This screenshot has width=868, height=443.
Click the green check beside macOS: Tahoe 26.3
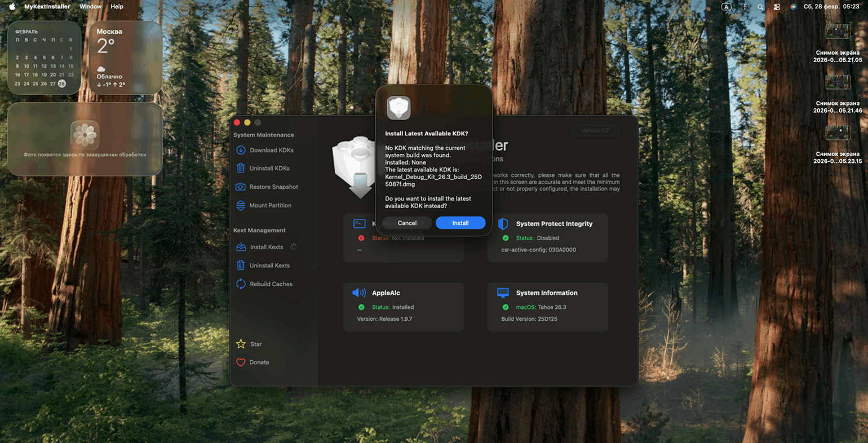pyautogui.click(x=506, y=307)
